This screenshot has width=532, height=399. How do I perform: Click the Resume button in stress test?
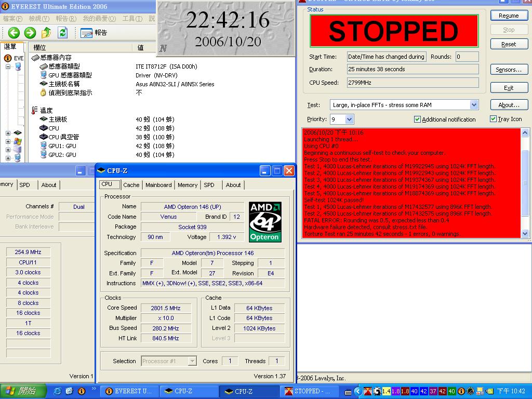point(509,16)
